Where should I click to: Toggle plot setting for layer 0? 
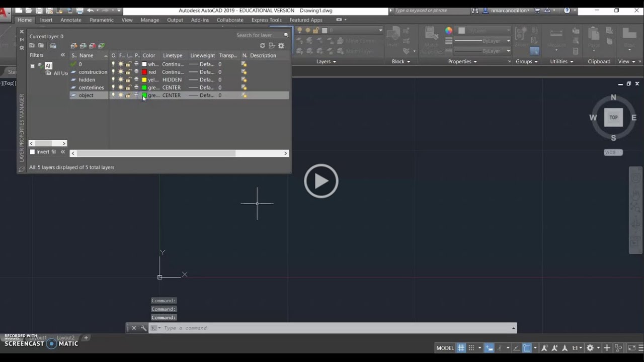[136, 64]
